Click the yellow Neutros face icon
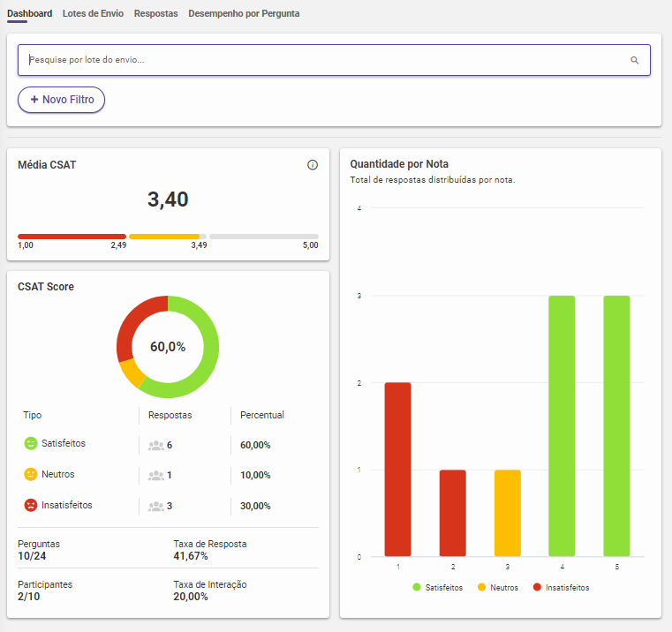Image resolution: width=672 pixels, height=632 pixels. tap(31, 475)
